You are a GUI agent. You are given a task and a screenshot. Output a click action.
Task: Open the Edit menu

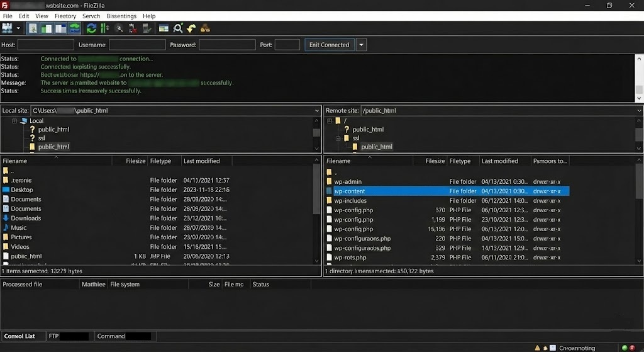point(24,16)
